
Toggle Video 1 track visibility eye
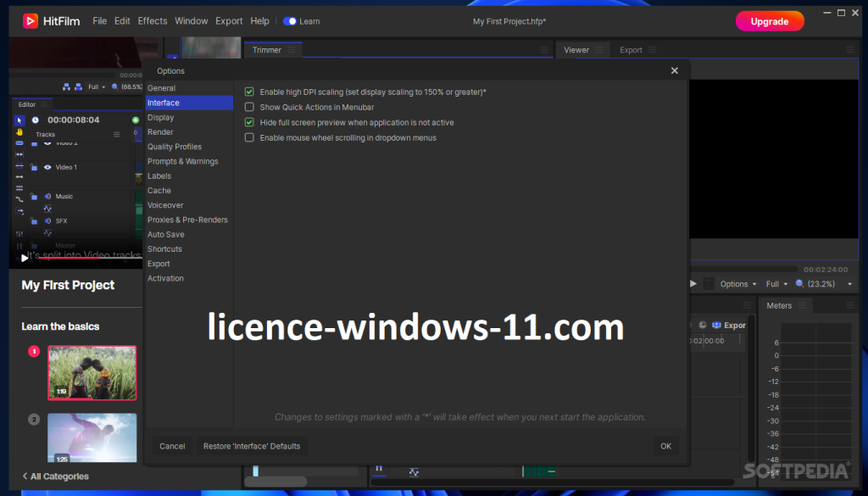pos(47,167)
